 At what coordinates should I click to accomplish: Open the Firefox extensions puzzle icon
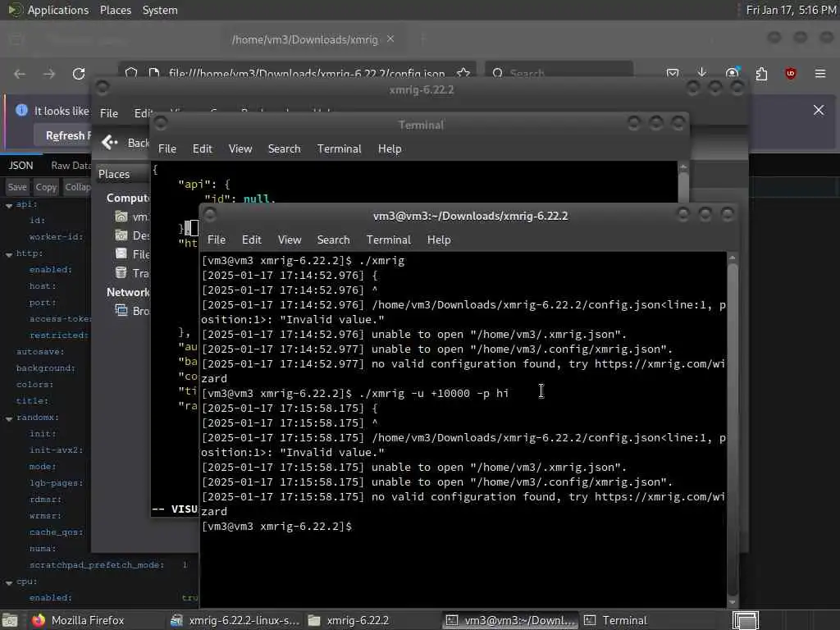coord(761,73)
